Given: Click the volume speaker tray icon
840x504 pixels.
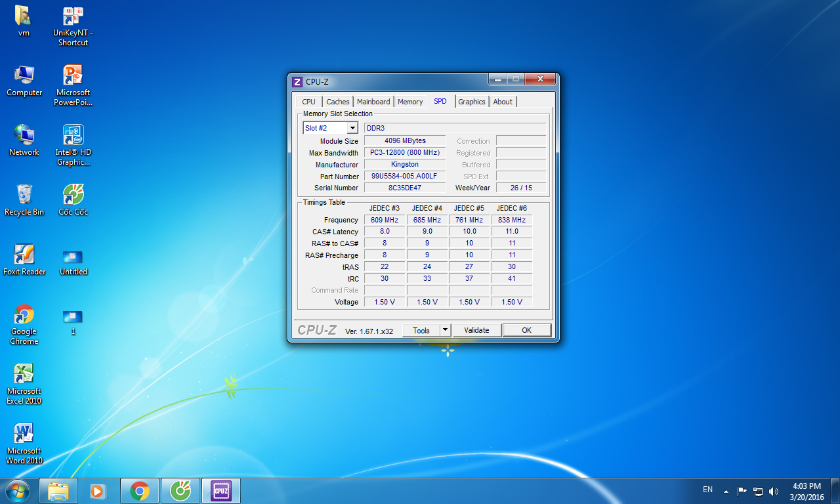Looking at the screenshot, I should (x=774, y=491).
